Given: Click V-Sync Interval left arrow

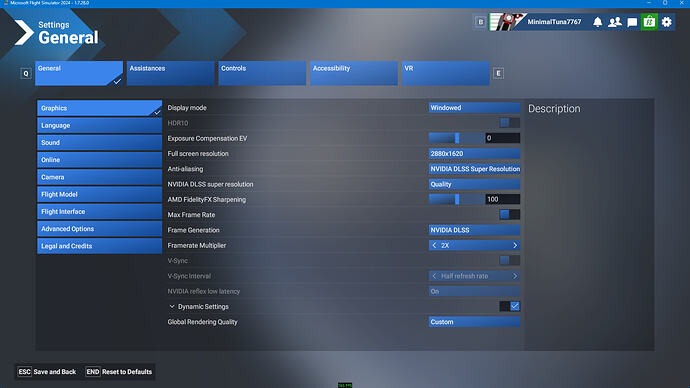Looking at the screenshot, I should (434, 276).
